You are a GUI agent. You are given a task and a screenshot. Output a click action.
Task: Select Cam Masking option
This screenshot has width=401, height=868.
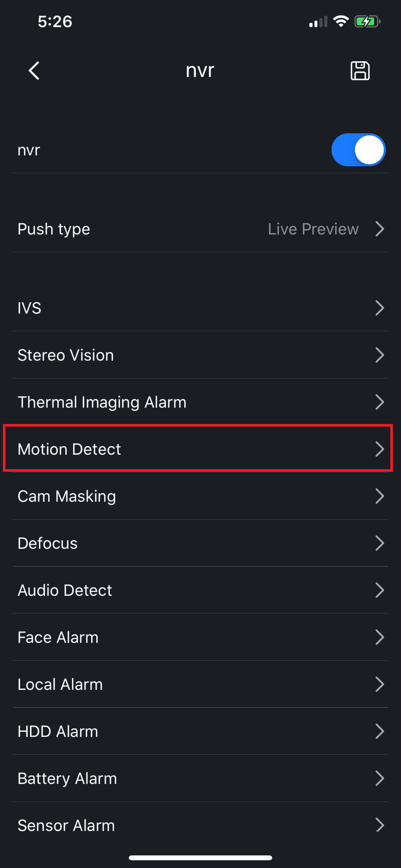pyautogui.click(x=200, y=496)
